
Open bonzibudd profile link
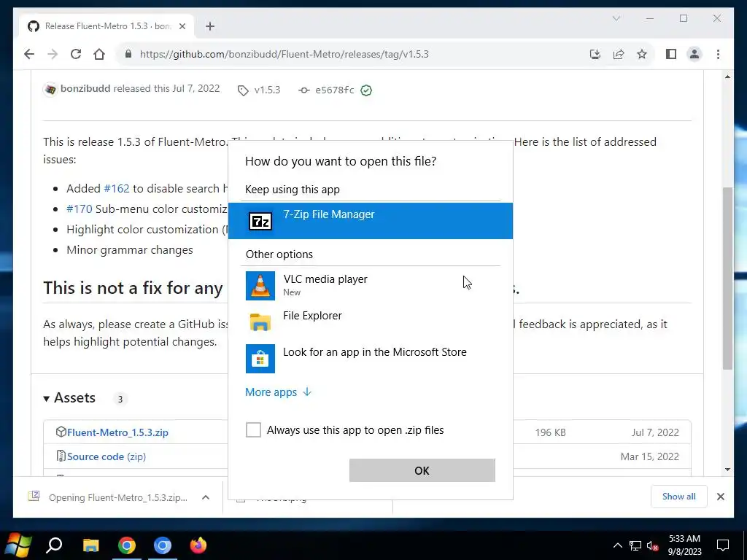click(85, 88)
